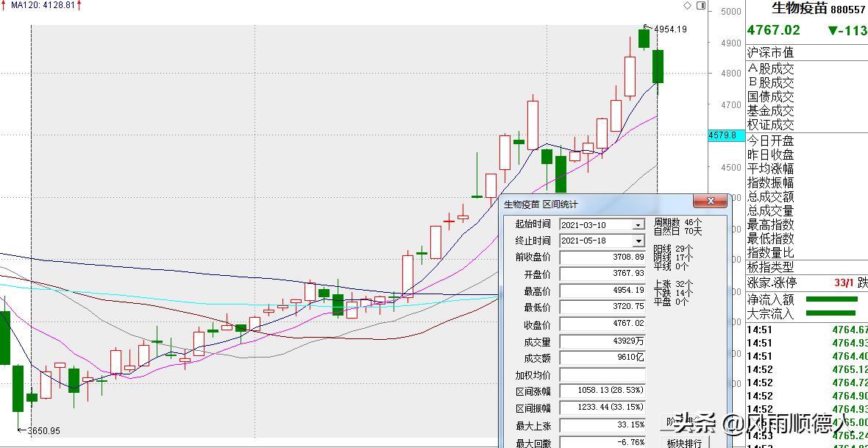Click the 今日开盘 row

coord(807,141)
